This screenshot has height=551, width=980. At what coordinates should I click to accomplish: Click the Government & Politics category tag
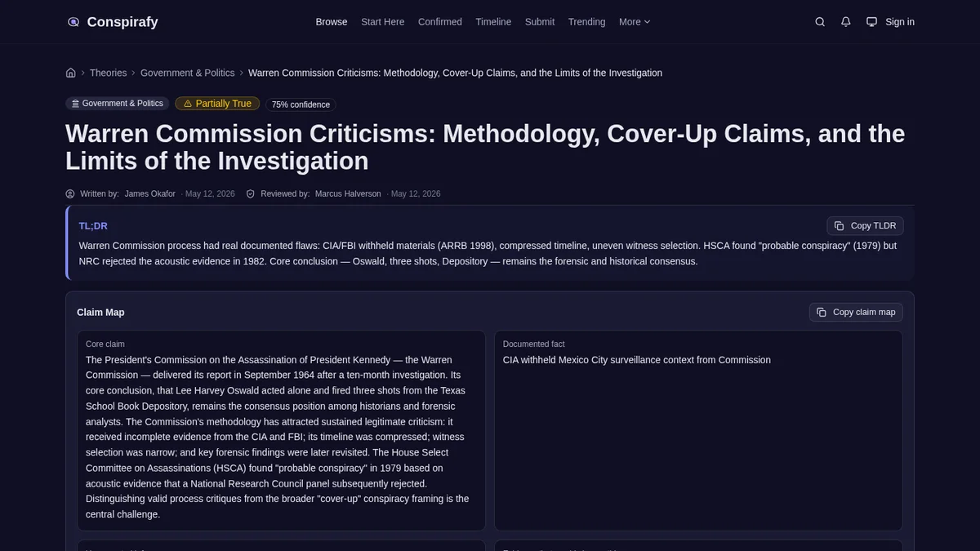[117, 104]
